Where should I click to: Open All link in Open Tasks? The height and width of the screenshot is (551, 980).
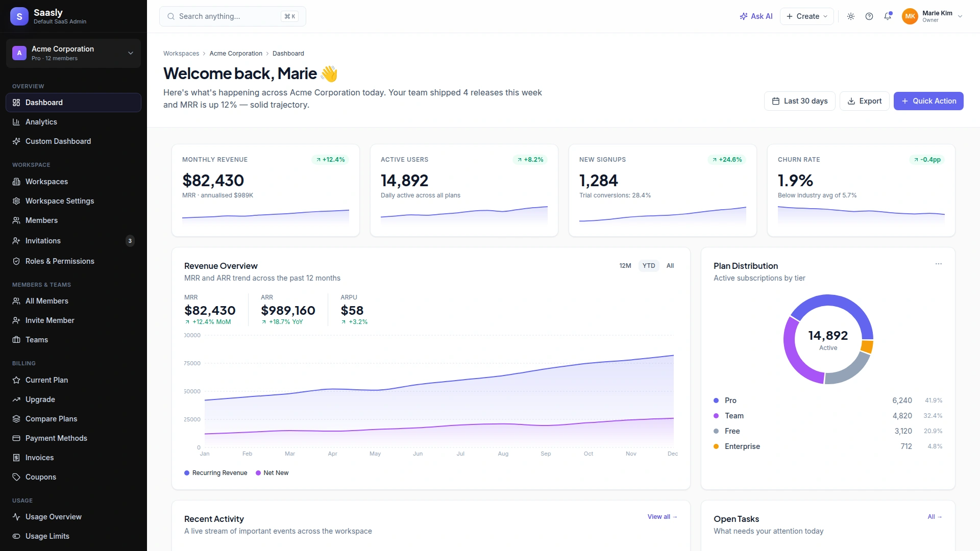[935, 517]
